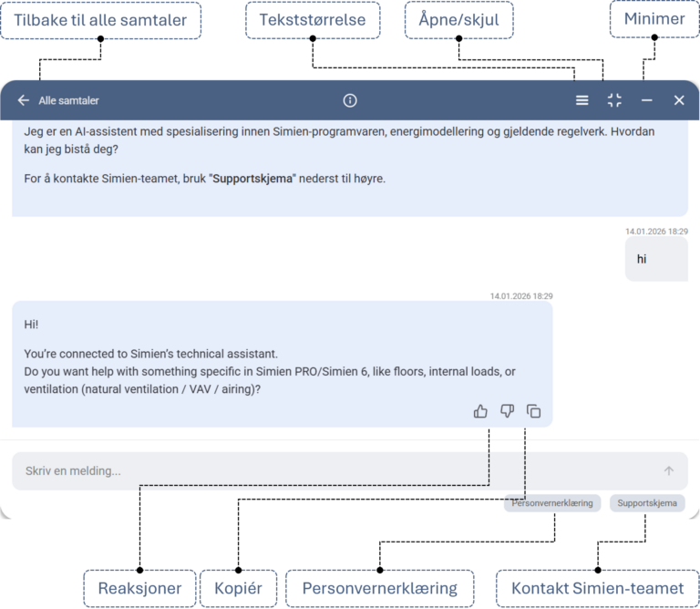Click the "Kopiér" callout label
The width and height of the screenshot is (700, 609).
(238, 588)
